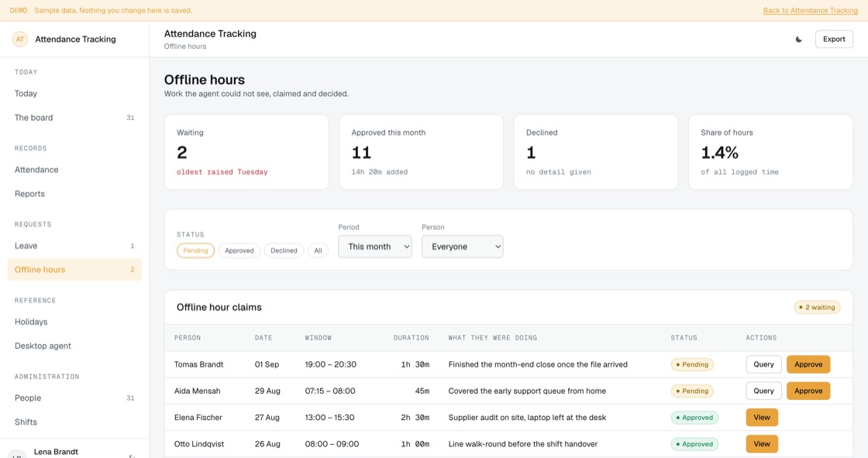The height and width of the screenshot is (458, 868).
Task: Open Leave requests in the sidebar
Action: pos(74,246)
